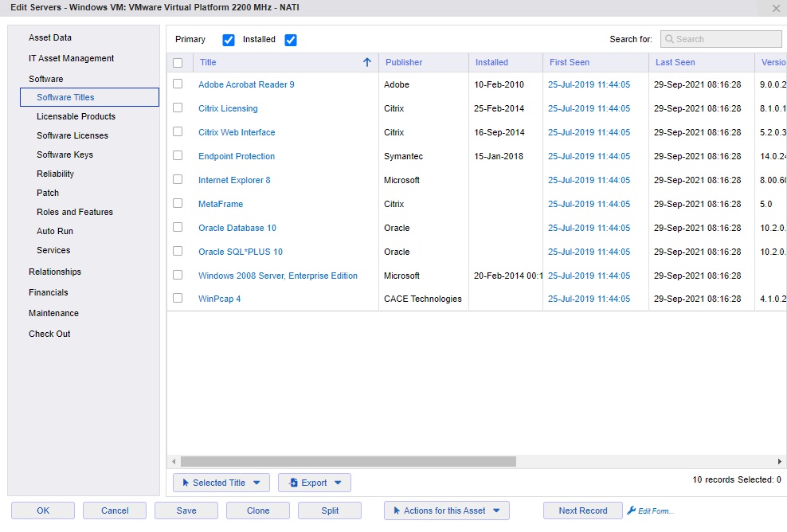Click the Split button
Screen dimensions: 787x532
pyautogui.click(x=330, y=510)
